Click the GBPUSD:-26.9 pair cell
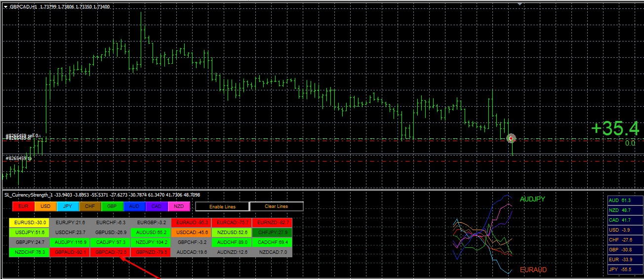 (x=110, y=232)
